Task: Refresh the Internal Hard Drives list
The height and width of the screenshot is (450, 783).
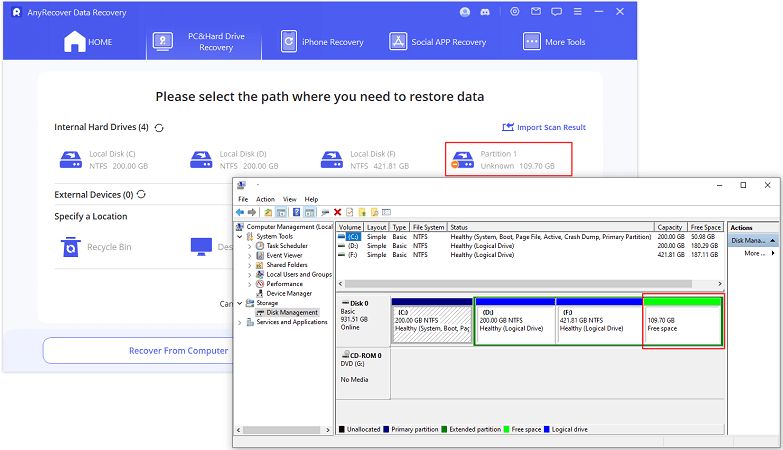Action: point(159,128)
